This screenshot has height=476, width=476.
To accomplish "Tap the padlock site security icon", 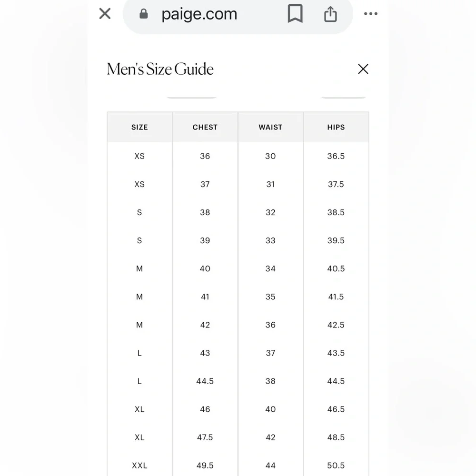I will (144, 14).
